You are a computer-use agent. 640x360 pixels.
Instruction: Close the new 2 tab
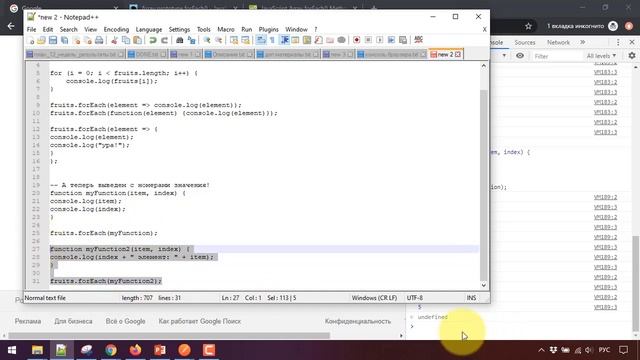coord(458,54)
